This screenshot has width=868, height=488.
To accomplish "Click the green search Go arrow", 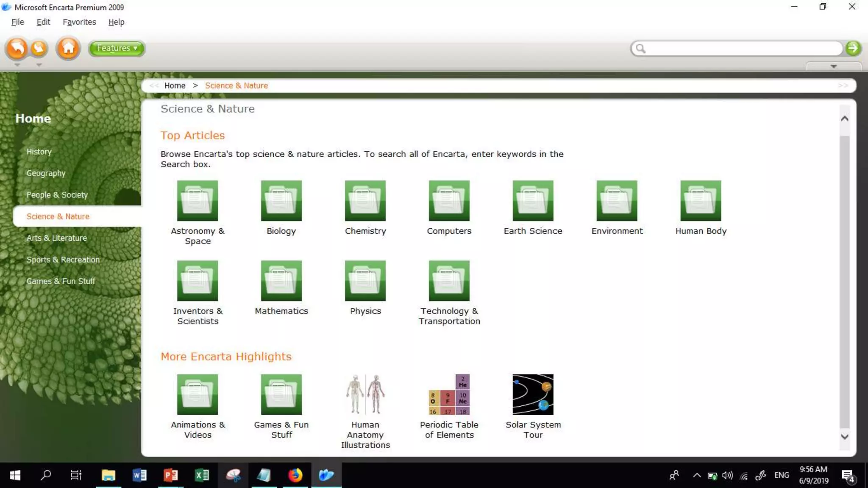I will pos(853,48).
